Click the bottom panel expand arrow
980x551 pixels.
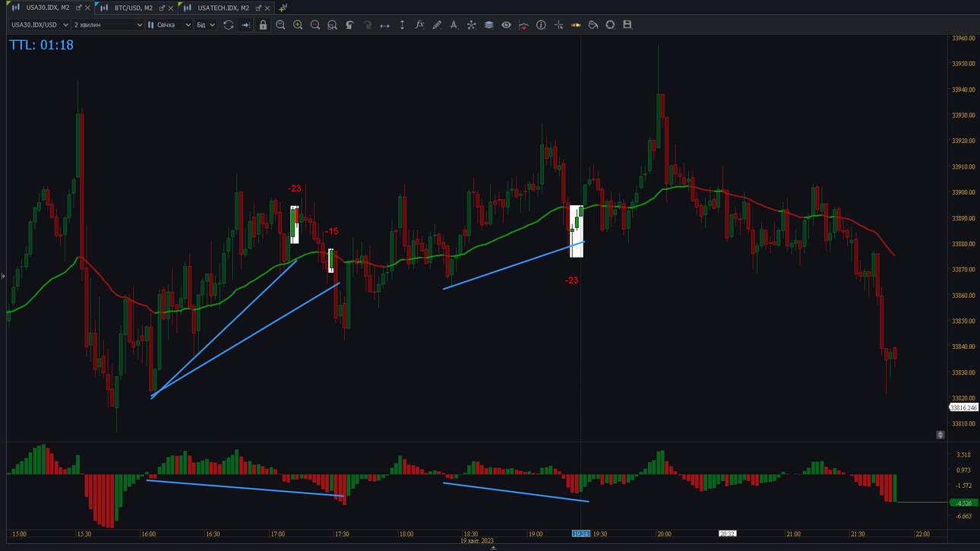[x=493, y=548]
